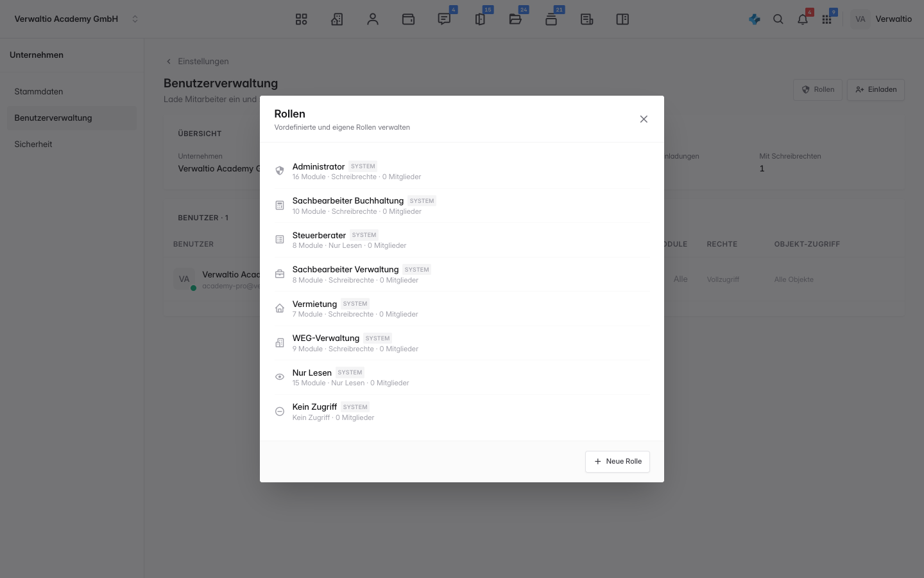The width and height of the screenshot is (924, 578).
Task: Open the Sachbearbeiter Buchhaltung role
Action: 461,206
